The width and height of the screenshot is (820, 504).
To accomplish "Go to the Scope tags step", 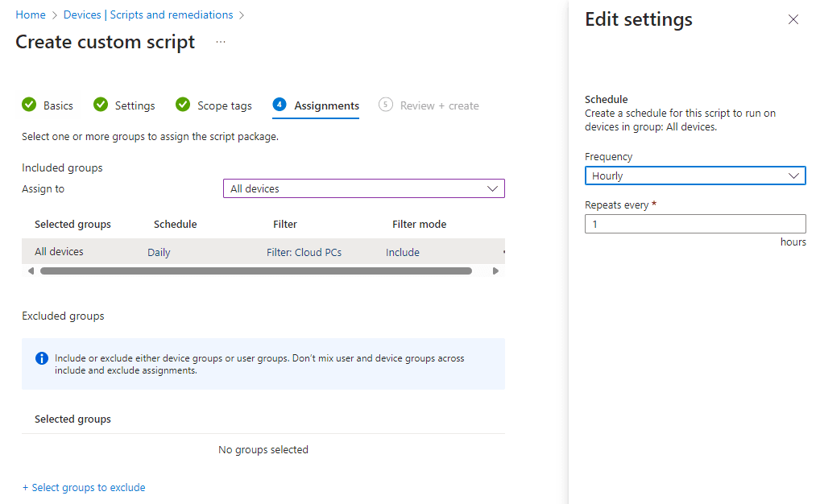I will [x=224, y=105].
